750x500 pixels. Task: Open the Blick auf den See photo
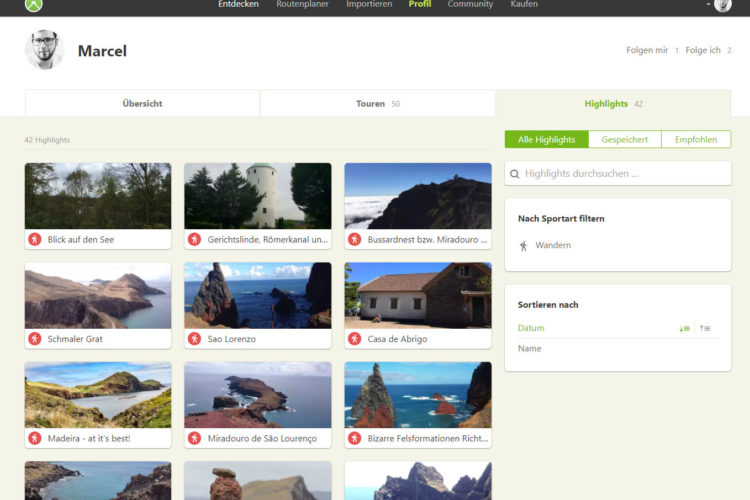click(x=98, y=196)
